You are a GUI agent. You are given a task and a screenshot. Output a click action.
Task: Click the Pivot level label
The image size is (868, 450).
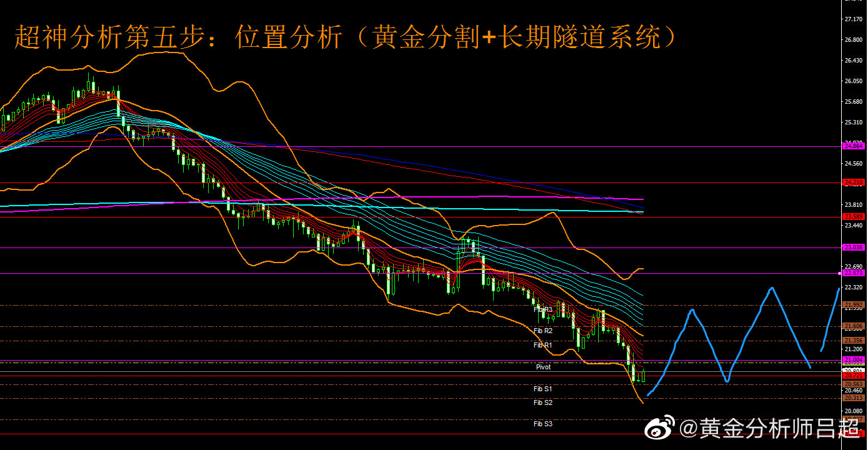[543, 367]
